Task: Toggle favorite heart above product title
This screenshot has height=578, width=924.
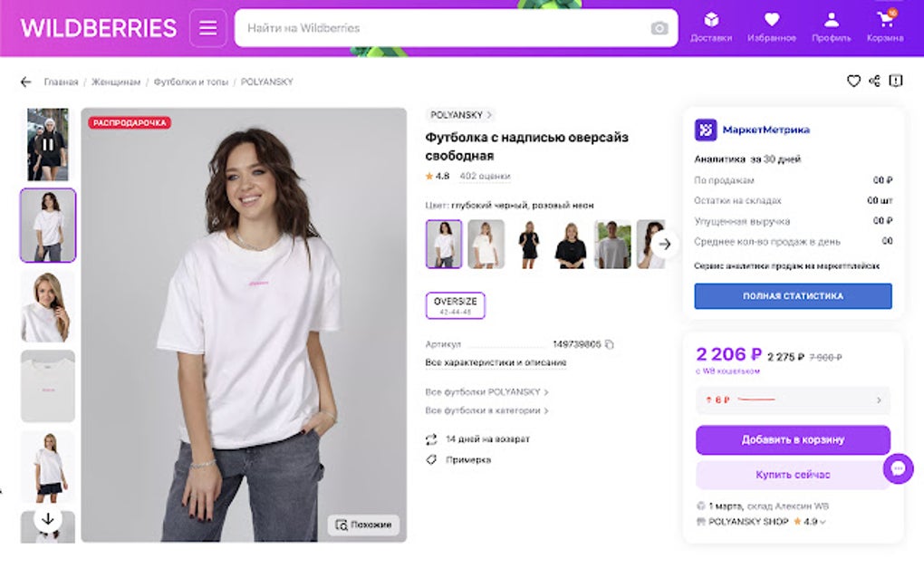Action: tap(853, 82)
